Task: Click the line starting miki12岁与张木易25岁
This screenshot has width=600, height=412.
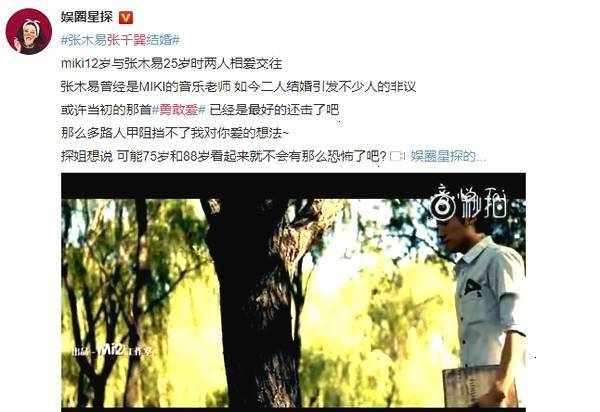Action: point(171,64)
